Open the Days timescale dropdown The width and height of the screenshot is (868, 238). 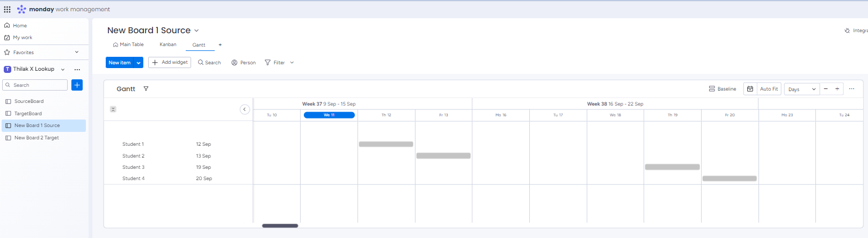pos(801,90)
